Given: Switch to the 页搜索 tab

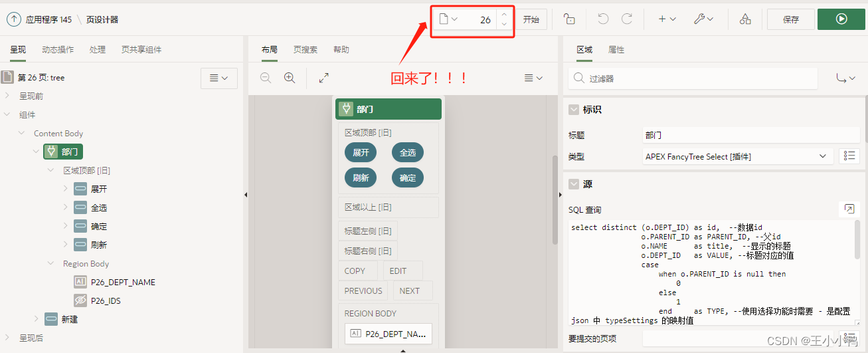Looking at the screenshot, I should pyautogui.click(x=305, y=50).
